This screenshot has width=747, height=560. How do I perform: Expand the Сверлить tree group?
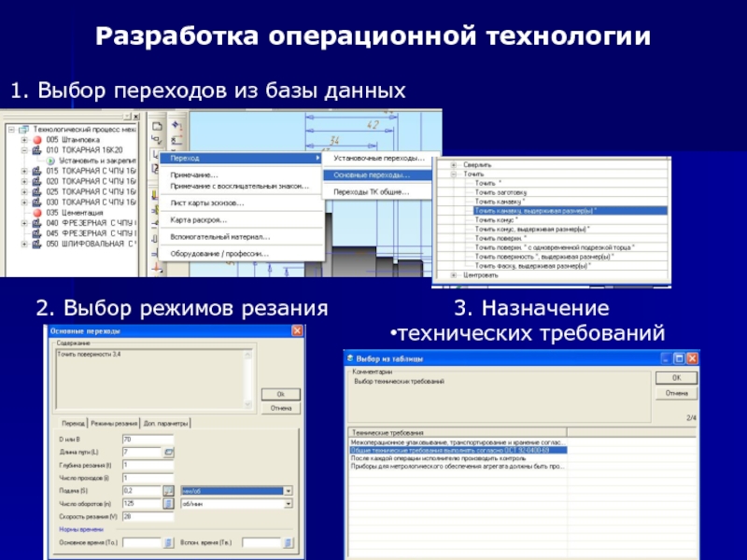[455, 163]
